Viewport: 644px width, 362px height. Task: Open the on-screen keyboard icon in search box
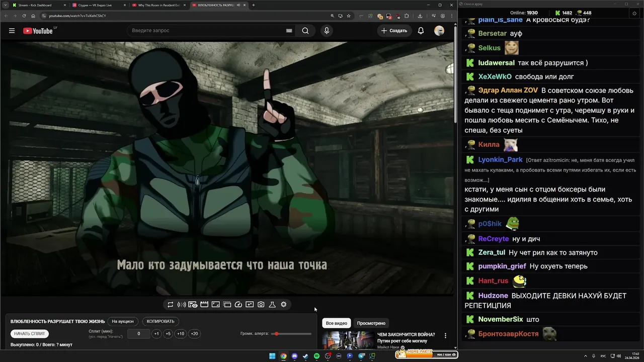click(x=289, y=31)
